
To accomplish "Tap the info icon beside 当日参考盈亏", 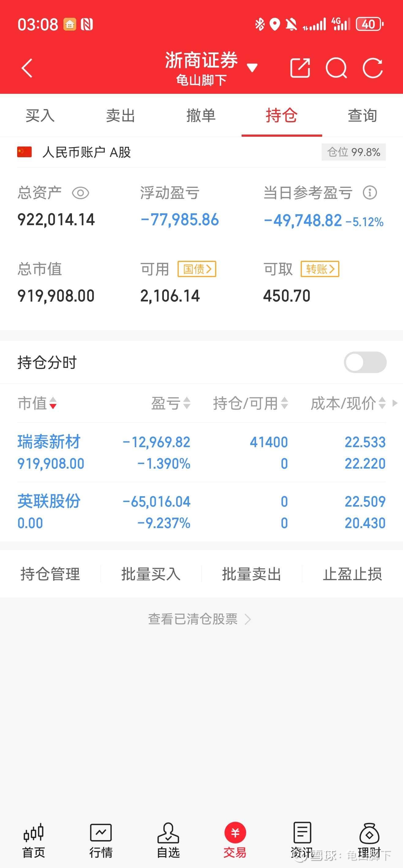I will (x=370, y=193).
